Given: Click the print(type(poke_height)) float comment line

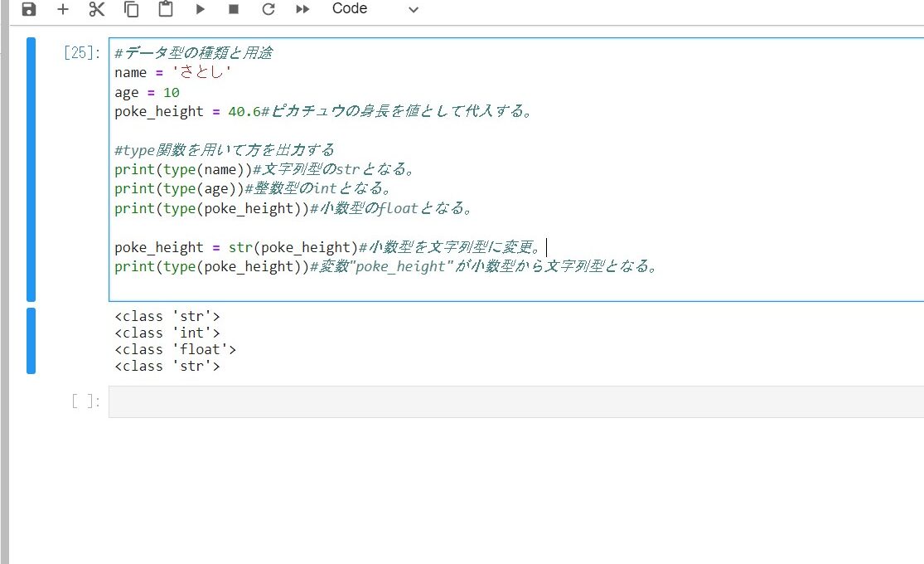Looking at the screenshot, I should click(293, 208).
